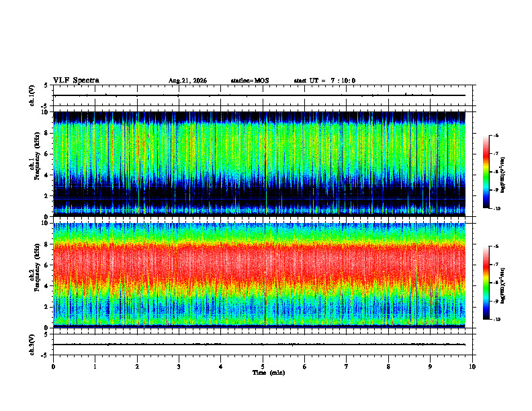Click the ch.1 spectrogram color scale bar
This screenshot has height=411, width=532.
486,172
